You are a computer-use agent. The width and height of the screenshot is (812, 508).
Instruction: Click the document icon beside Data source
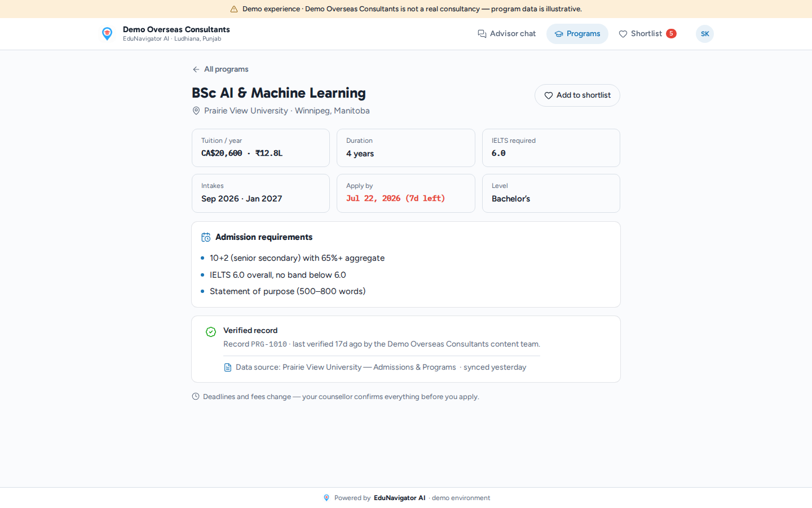(228, 367)
